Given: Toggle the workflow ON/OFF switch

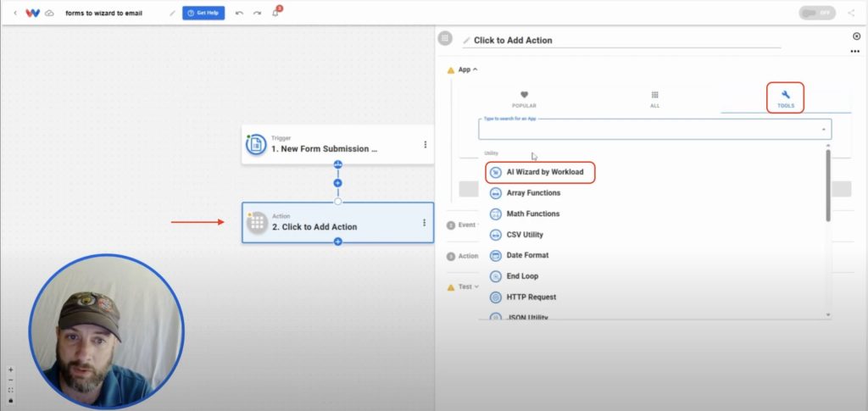Looking at the screenshot, I should 817,13.
